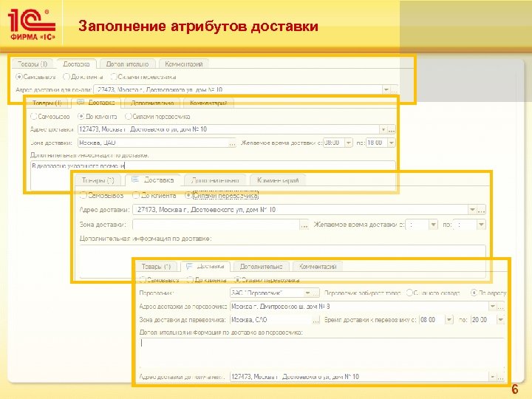Expand the Перевозчик ЗАО dropdown arrow
This screenshot has height=399, width=532.
(307, 293)
